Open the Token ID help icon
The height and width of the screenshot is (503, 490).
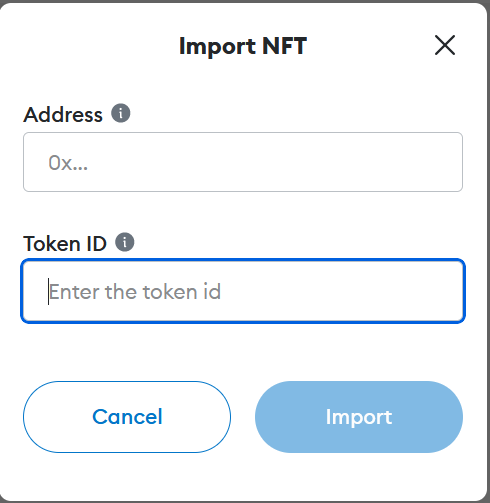(x=125, y=242)
